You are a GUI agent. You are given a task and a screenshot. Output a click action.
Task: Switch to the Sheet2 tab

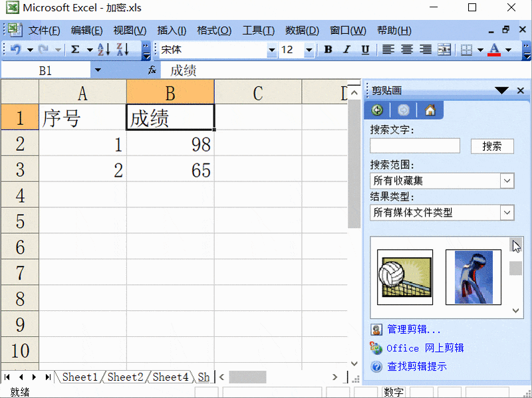[124, 377]
